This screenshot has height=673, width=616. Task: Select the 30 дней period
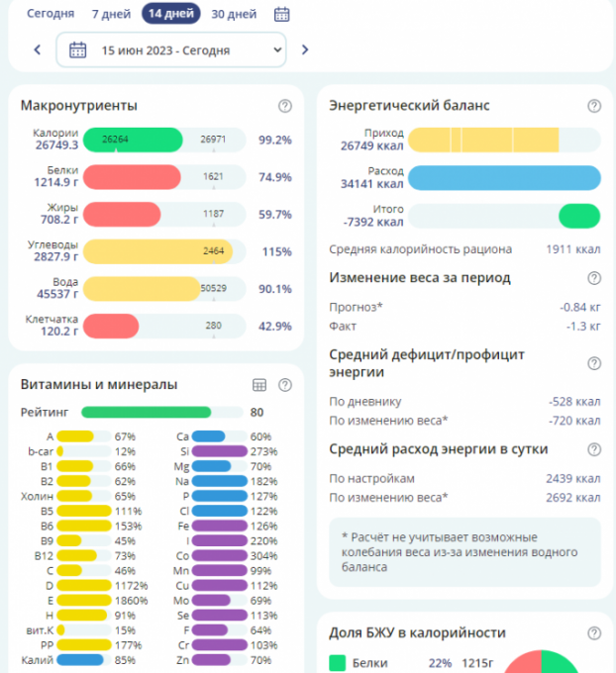pos(234,14)
